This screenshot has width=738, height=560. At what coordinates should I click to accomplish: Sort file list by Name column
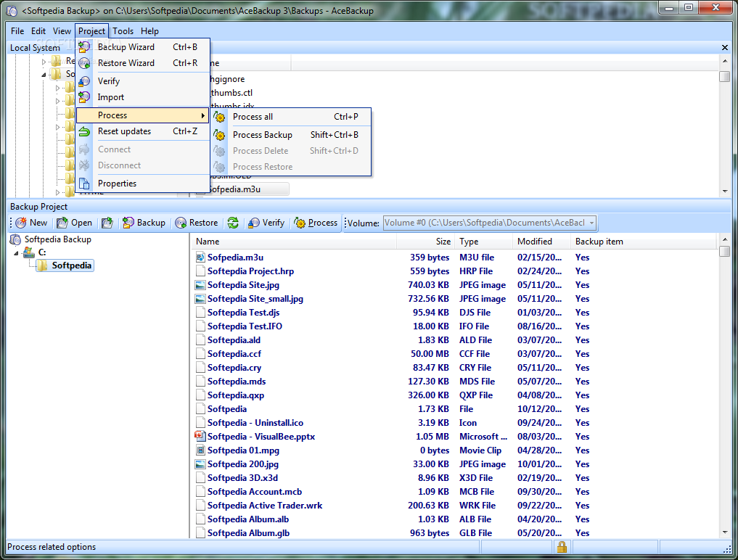(294, 242)
